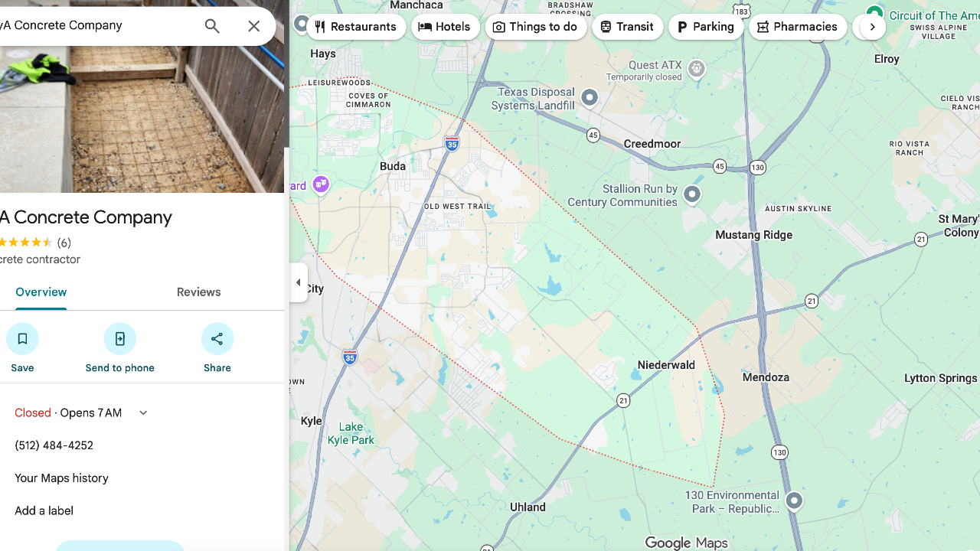Switch to the Reviews tab
The image size is (980, 551).
point(198,292)
